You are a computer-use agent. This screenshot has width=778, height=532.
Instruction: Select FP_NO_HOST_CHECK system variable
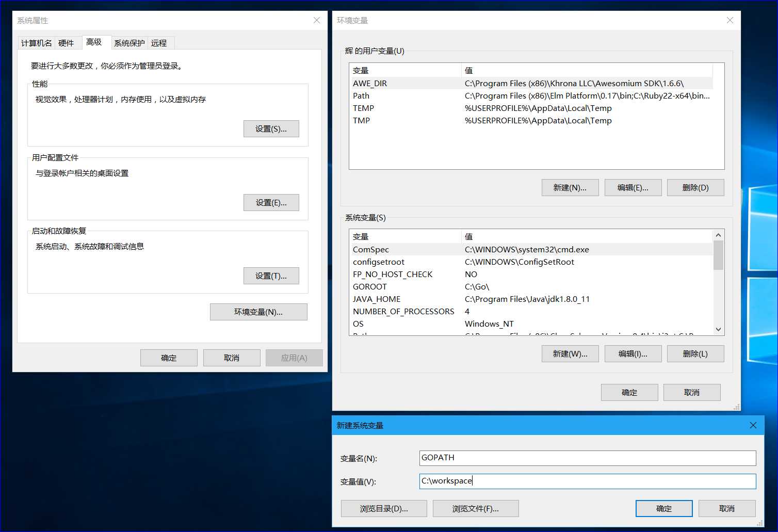tap(531, 274)
